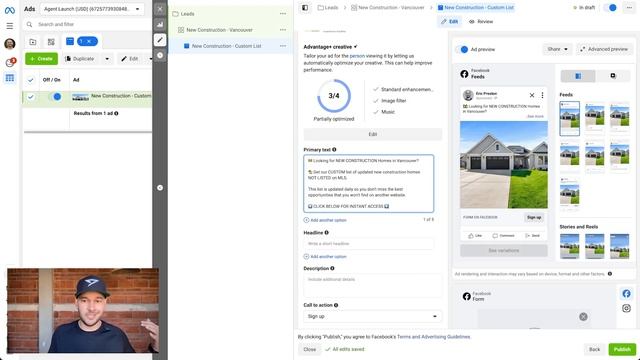Toggle the In draft ad status switch
640x360 pixels.
click(611, 8)
